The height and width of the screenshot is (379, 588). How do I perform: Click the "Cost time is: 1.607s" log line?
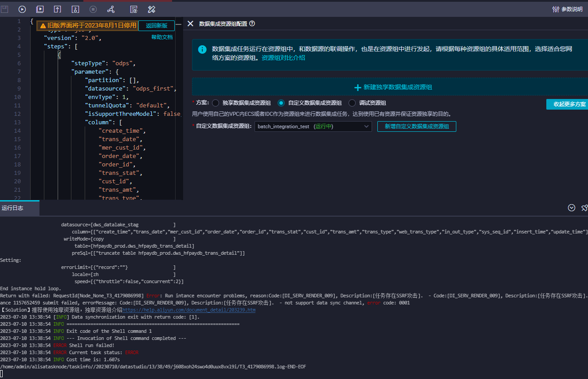pyautogui.click(x=60, y=359)
